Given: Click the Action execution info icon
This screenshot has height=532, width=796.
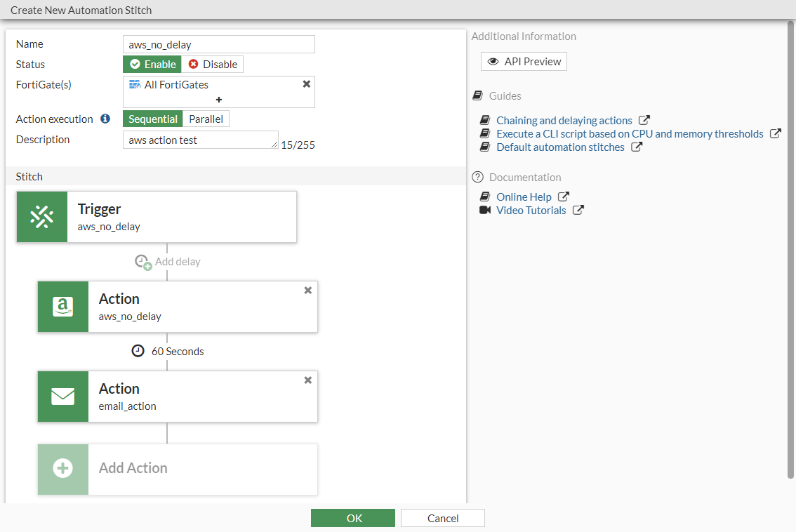Looking at the screenshot, I should 105,119.
